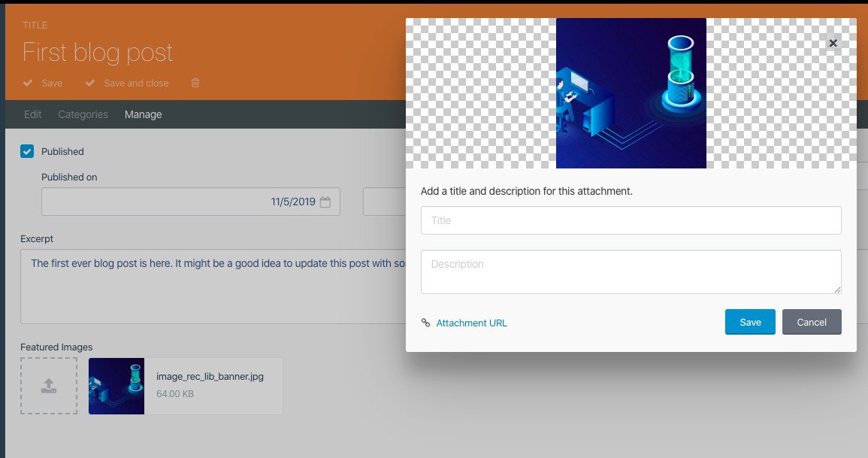The height and width of the screenshot is (458, 868).
Task: Click the Published on label
Action: coord(69,177)
